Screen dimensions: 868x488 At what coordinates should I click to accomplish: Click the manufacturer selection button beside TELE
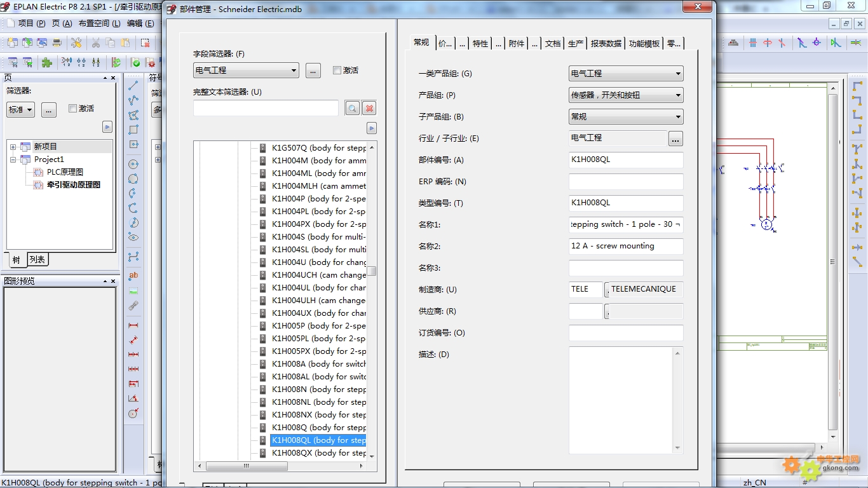point(607,290)
